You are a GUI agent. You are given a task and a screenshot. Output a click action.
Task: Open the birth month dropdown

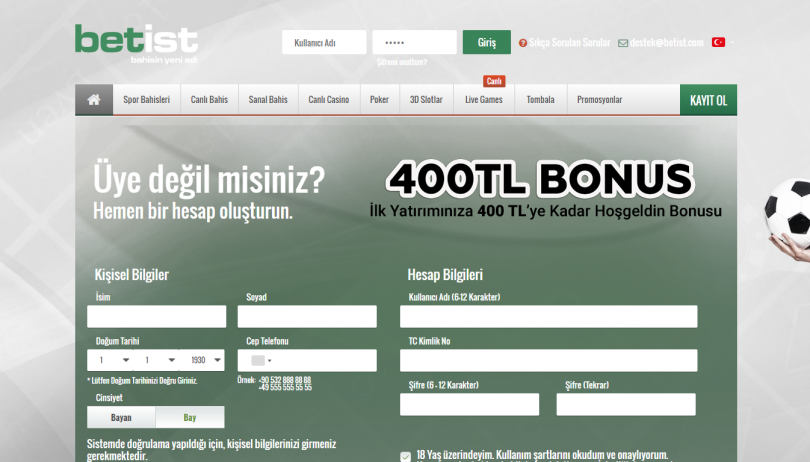coord(156,360)
